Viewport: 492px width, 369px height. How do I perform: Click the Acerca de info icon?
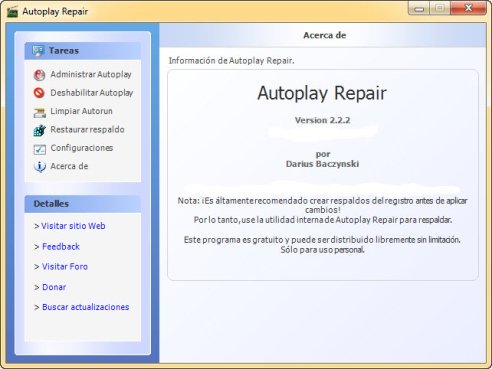pyautogui.click(x=40, y=166)
